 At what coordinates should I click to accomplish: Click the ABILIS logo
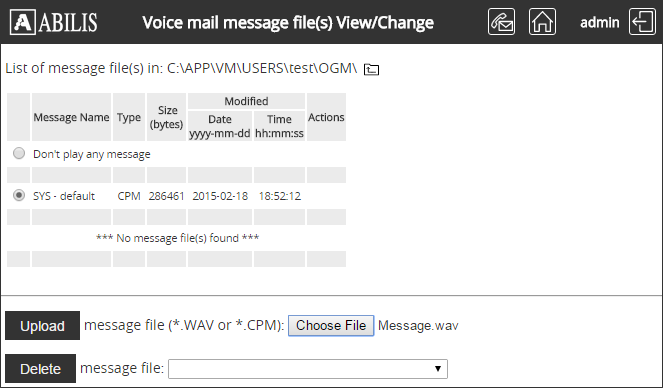[54, 22]
